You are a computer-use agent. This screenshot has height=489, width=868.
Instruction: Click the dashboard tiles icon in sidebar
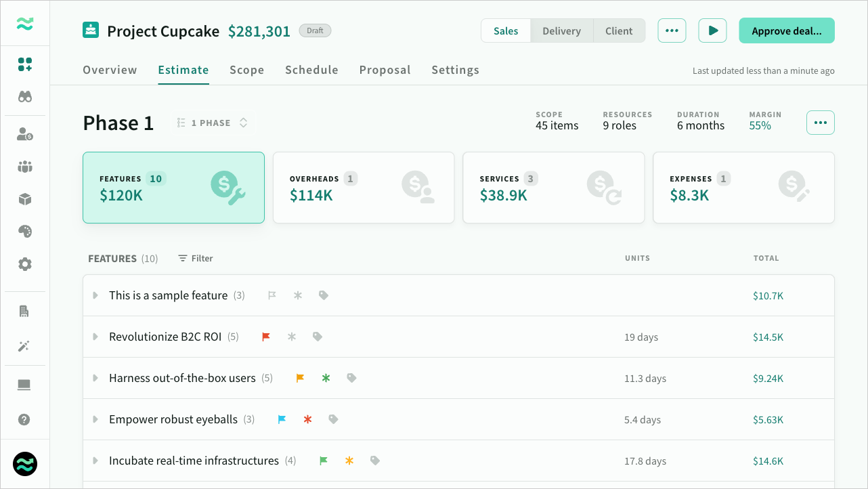[x=25, y=64]
